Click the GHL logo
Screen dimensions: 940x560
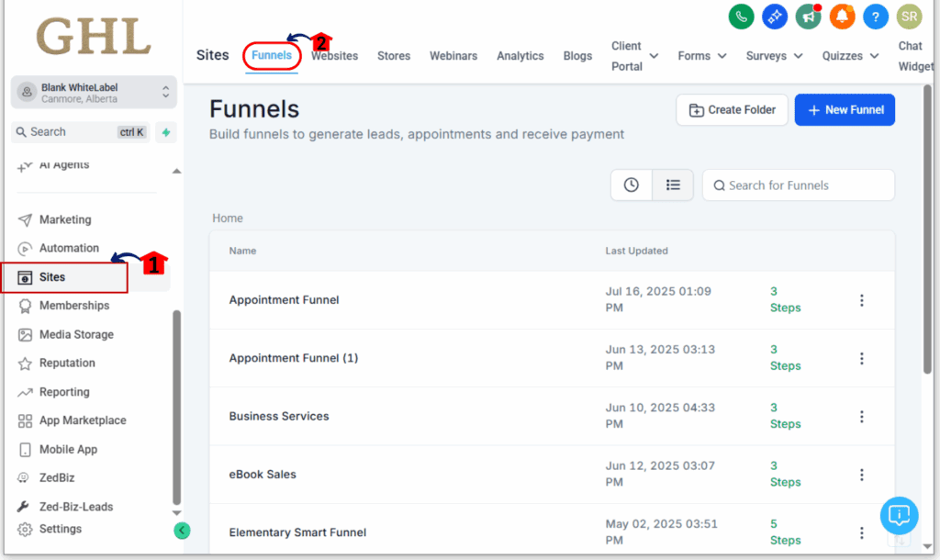pyautogui.click(x=94, y=36)
